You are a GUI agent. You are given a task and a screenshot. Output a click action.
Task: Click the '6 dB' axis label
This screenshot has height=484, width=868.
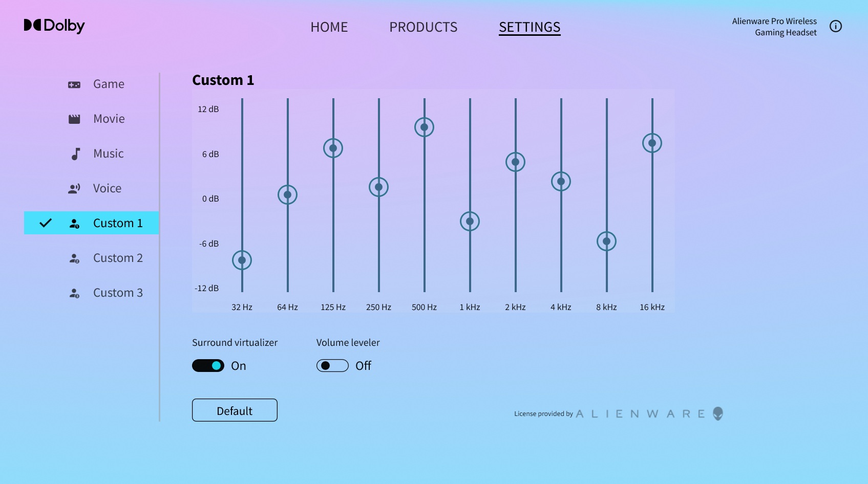tap(210, 154)
